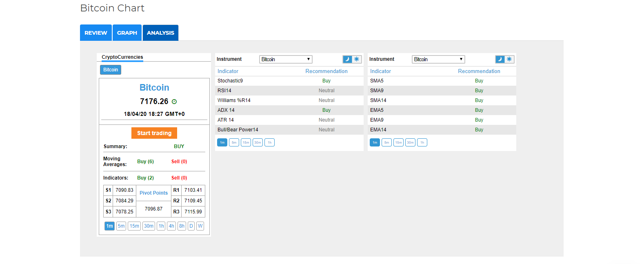
Task: Click the RSI14 indicator row
Action: click(x=289, y=91)
